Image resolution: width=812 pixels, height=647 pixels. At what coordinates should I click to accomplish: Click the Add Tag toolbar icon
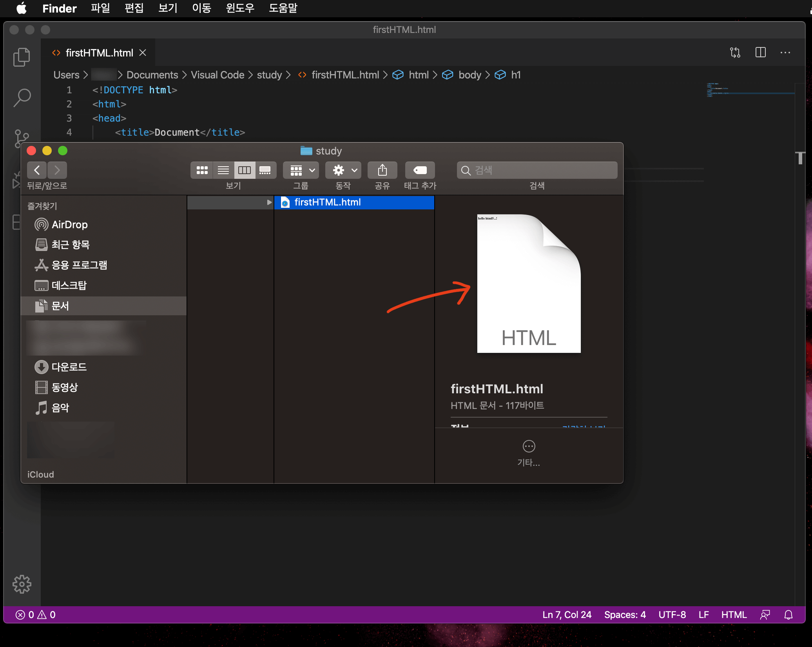420,170
